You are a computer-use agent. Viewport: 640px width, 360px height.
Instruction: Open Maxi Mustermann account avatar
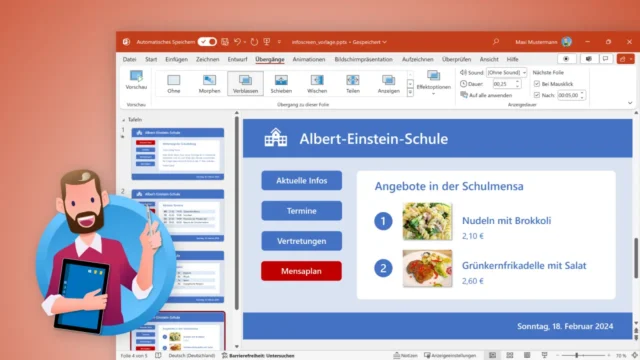coord(567,42)
